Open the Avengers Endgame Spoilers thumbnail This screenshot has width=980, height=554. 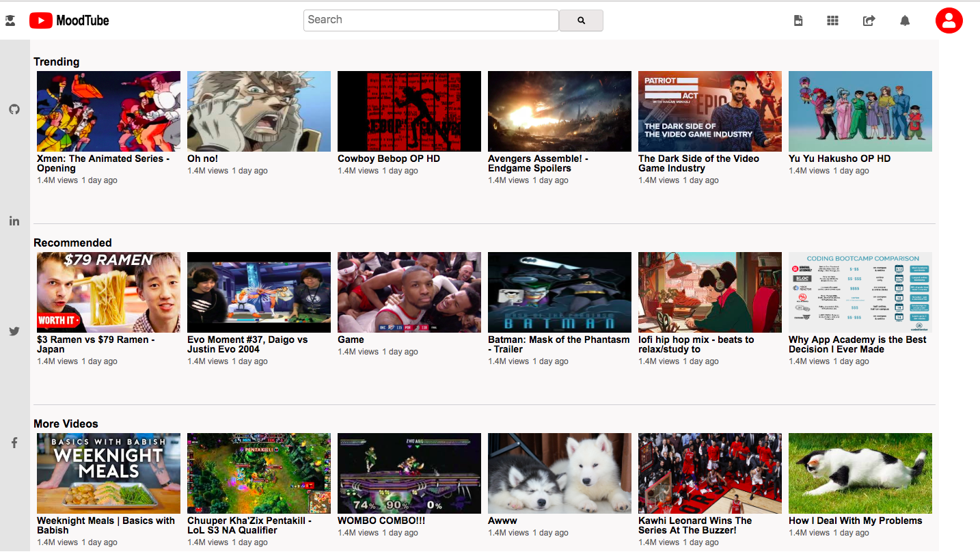click(560, 111)
